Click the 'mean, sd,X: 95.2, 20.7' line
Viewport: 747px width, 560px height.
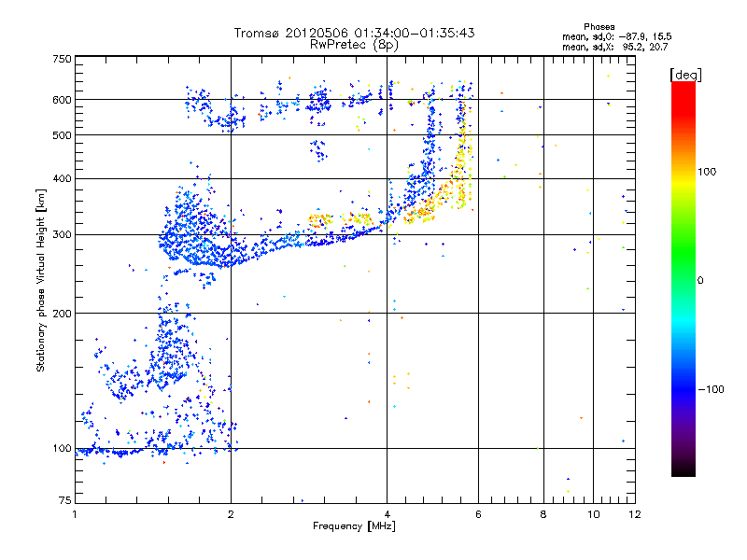click(615, 47)
